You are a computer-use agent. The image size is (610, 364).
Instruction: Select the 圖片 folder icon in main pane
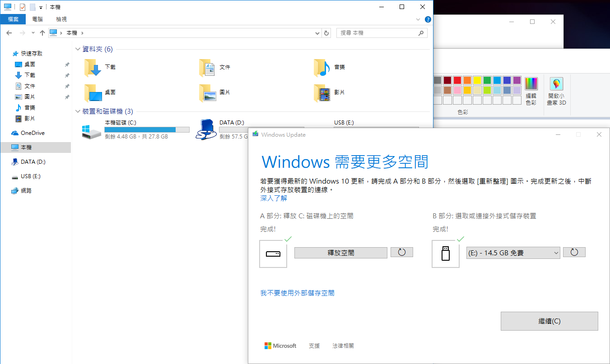point(208,93)
